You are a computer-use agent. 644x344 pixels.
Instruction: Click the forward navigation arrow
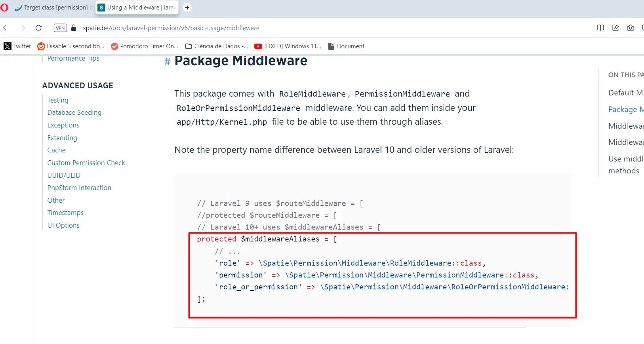[23, 28]
